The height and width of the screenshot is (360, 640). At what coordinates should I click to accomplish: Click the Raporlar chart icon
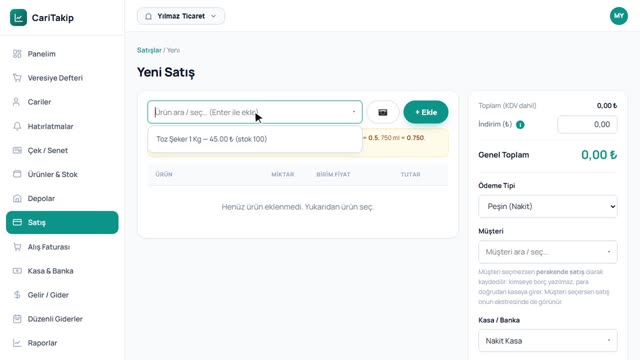17,343
